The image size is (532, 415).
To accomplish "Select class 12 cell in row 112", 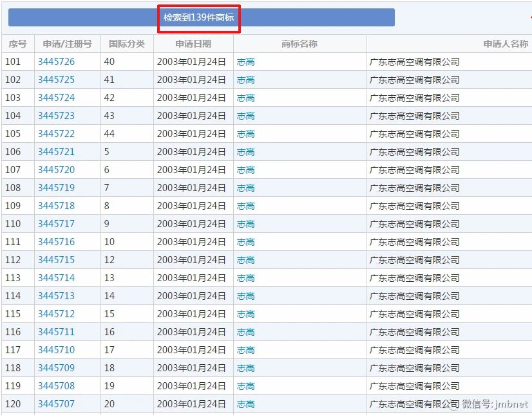I will (x=127, y=260).
